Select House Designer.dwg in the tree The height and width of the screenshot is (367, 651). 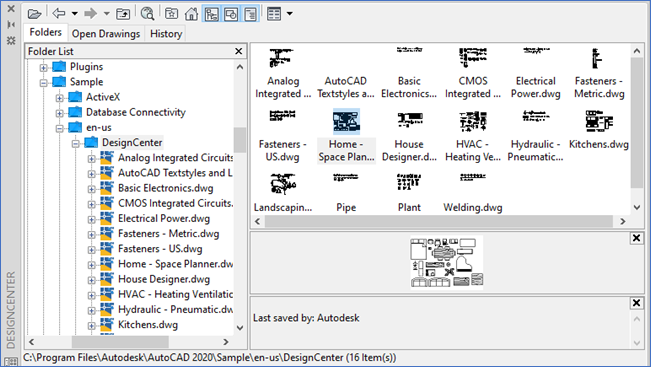click(x=164, y=279)
